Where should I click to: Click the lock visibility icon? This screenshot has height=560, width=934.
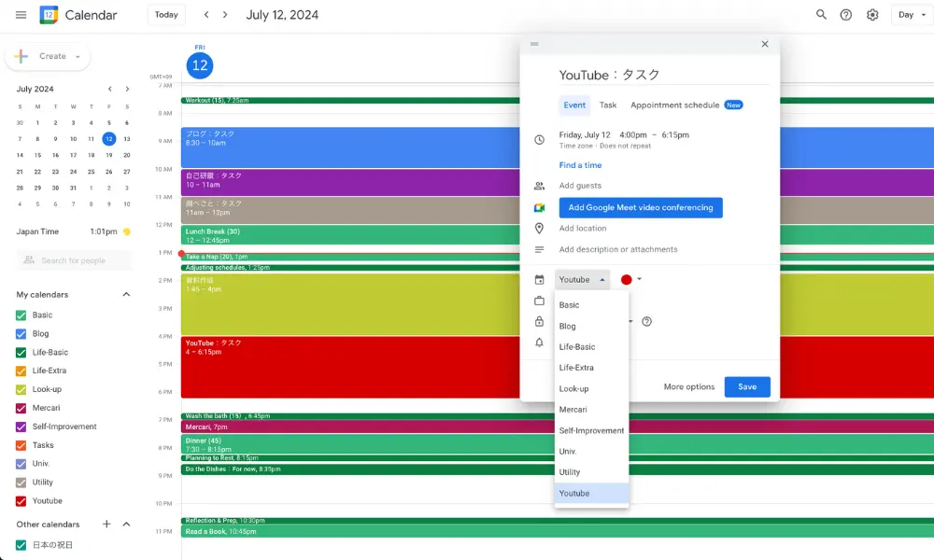click(x=539, y=321)
